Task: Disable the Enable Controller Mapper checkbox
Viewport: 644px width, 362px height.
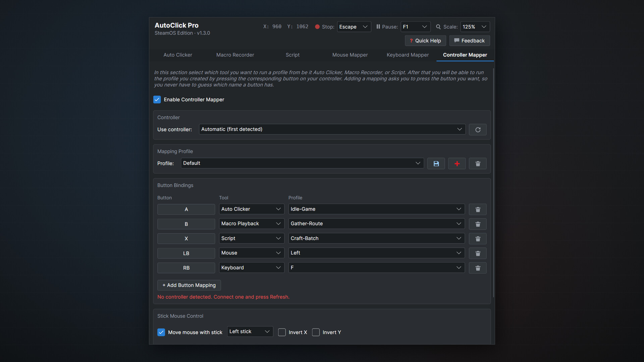Action: [157, 100]
